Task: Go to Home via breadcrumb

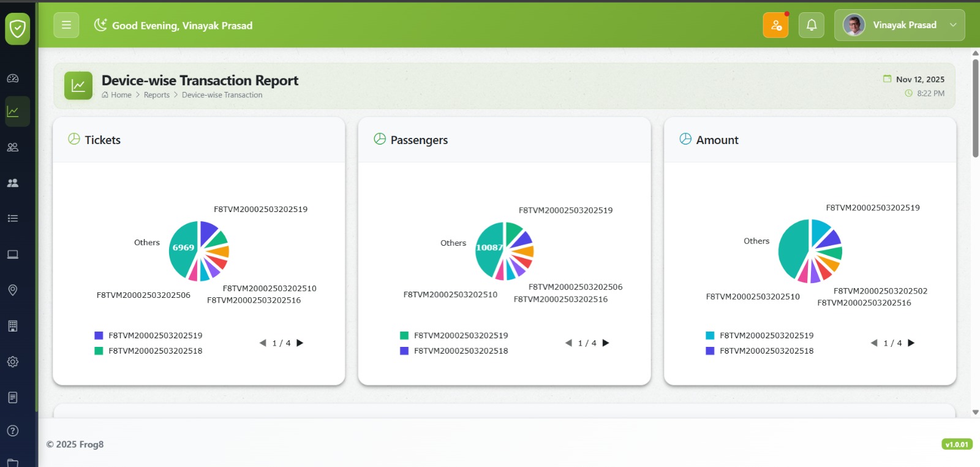Action: coord(121,95)
